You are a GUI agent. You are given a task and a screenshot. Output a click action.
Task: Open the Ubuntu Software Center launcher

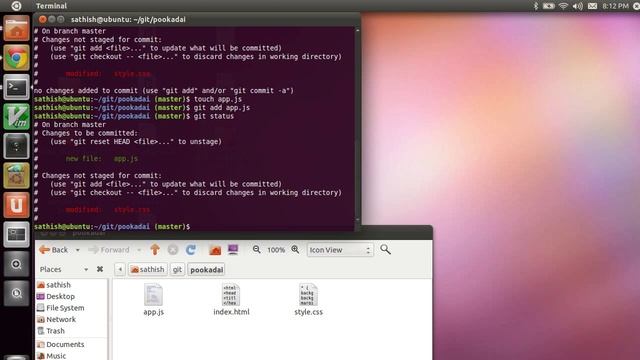pos(16,176)
